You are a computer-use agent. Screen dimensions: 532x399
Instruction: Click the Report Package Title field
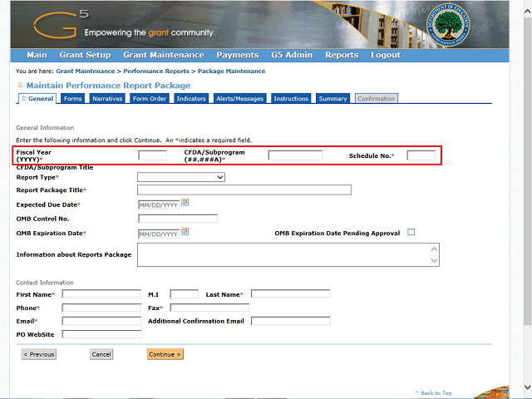pyautogui.click(x=244, y=190)
